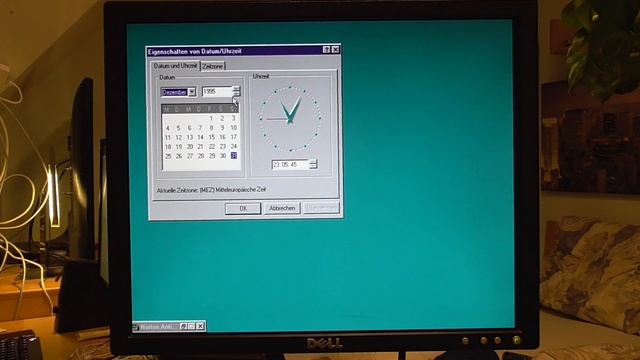The image size is (640, 360).
Task: Select day 2 in the calendar
Action: [222, 118]
